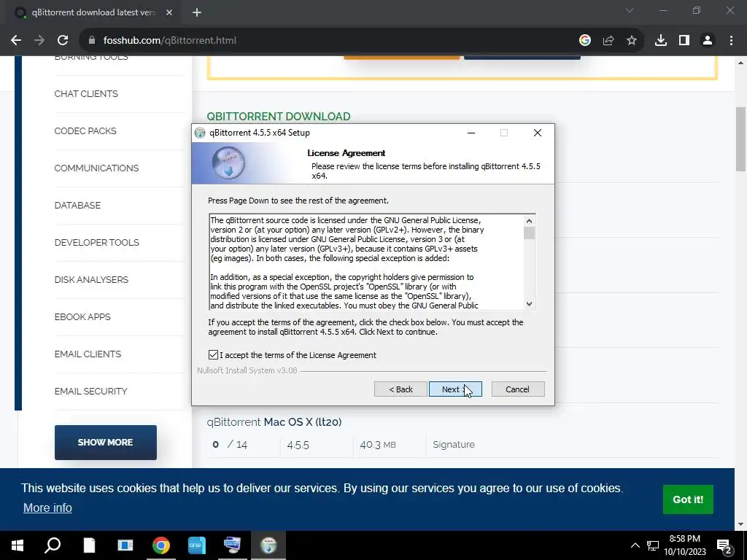The width and height of the screenshot is (747, 560).
Task: Click SHOW MORE categories button
Action: [105, 443]
